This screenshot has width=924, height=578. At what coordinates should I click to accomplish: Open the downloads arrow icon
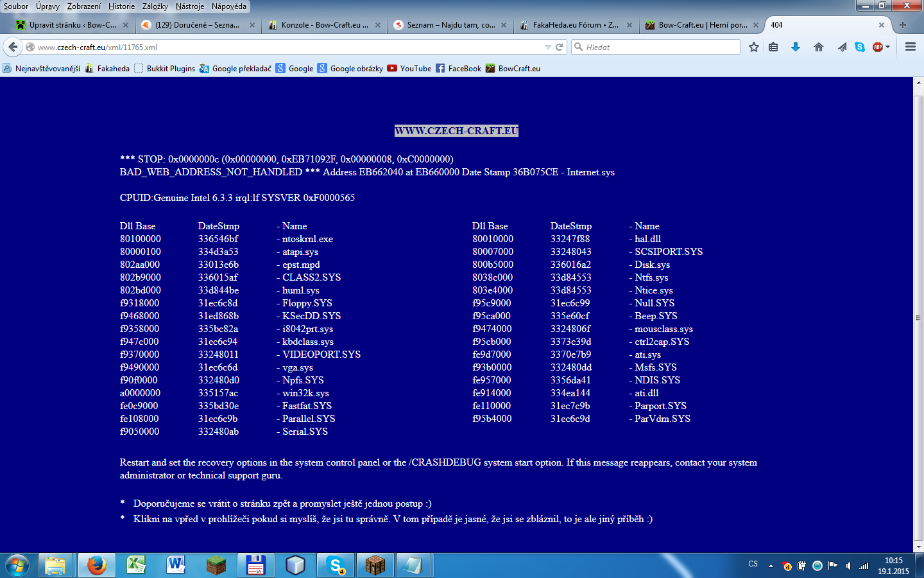796,47
